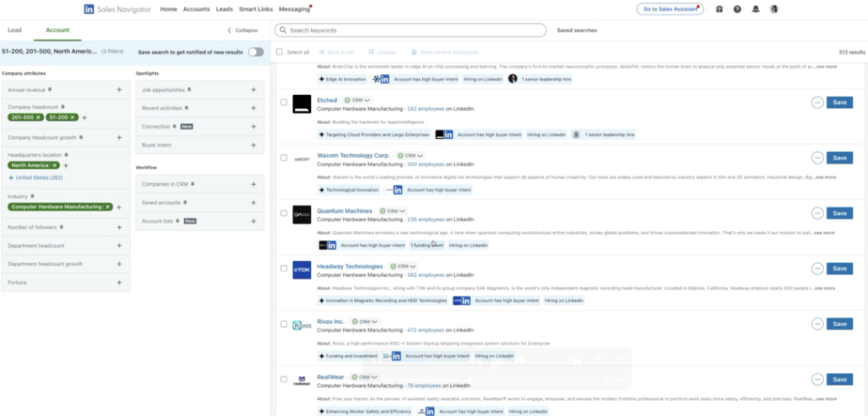Screen dimensions: 868x416
Task: Switch to the Lead tab
Action: click(14, 31)
